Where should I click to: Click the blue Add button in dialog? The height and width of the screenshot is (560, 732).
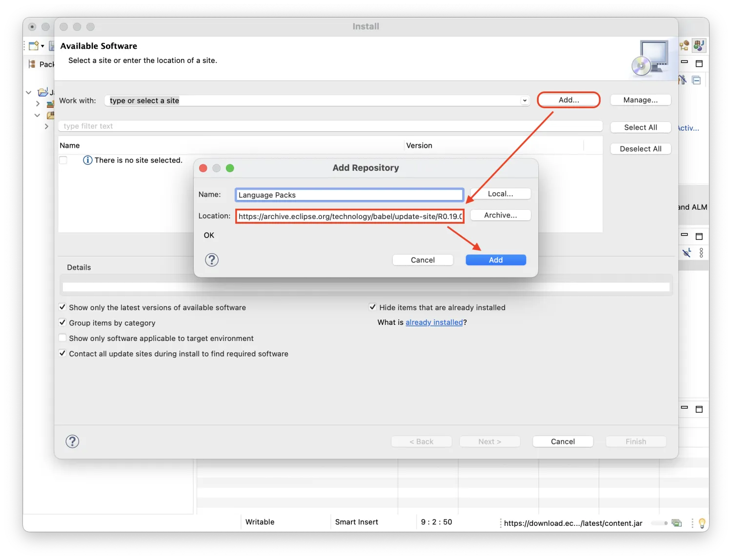(495, 260)
